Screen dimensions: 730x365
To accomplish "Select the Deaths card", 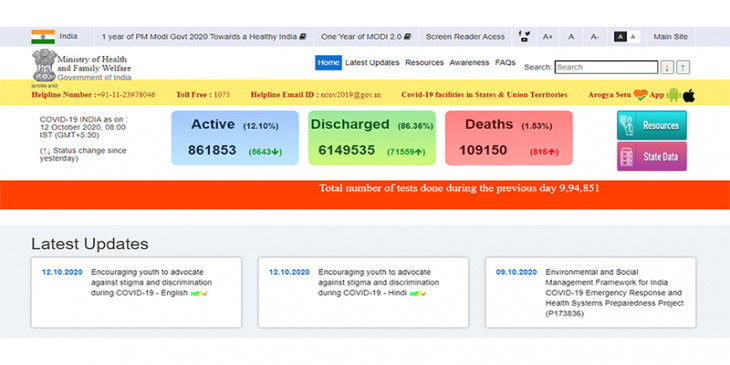I will coord(509,138).
